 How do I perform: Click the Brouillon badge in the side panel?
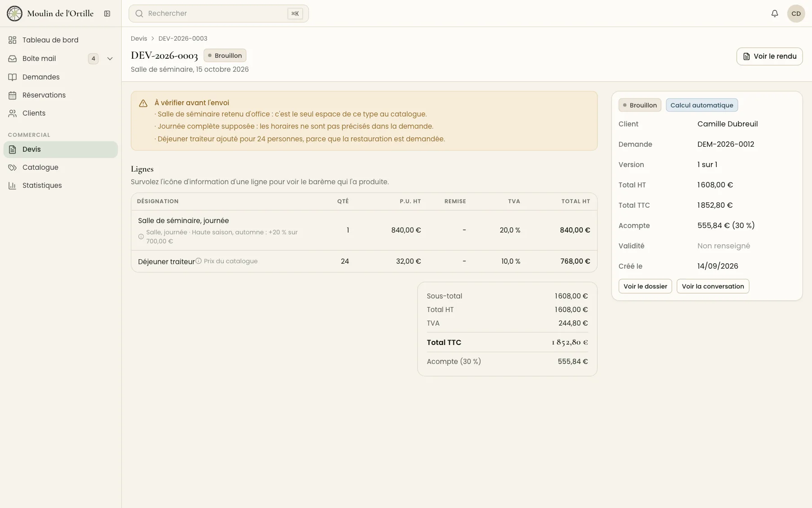640,105
